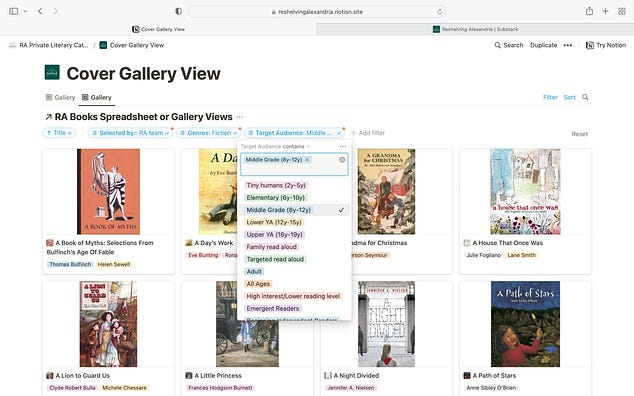
Task: Open filter options three-dot menu in popup
Action: [x=343, y=146]
